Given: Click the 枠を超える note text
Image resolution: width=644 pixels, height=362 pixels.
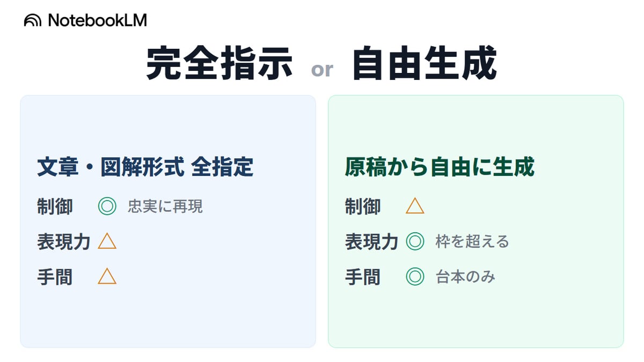Looking at the screenshot, I should 472,242.
